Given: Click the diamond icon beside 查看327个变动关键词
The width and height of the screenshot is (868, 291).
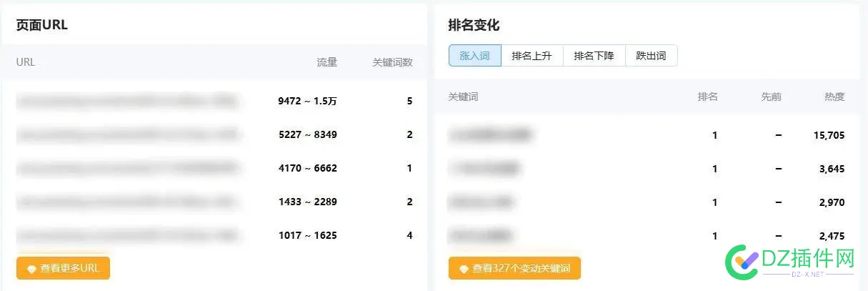Looking at the screenshot, I should [x=464, y=269].
